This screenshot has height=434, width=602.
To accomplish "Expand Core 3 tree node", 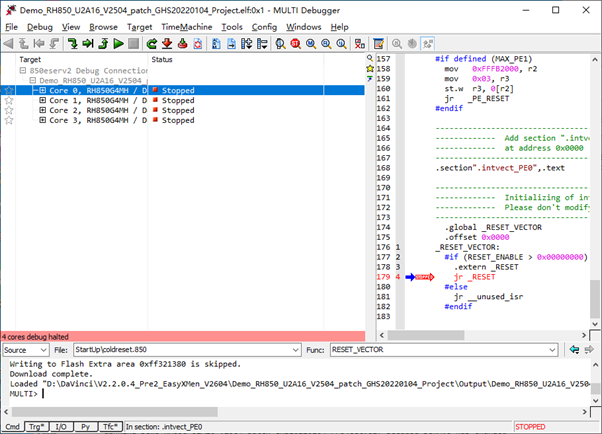I will (43, 120).
